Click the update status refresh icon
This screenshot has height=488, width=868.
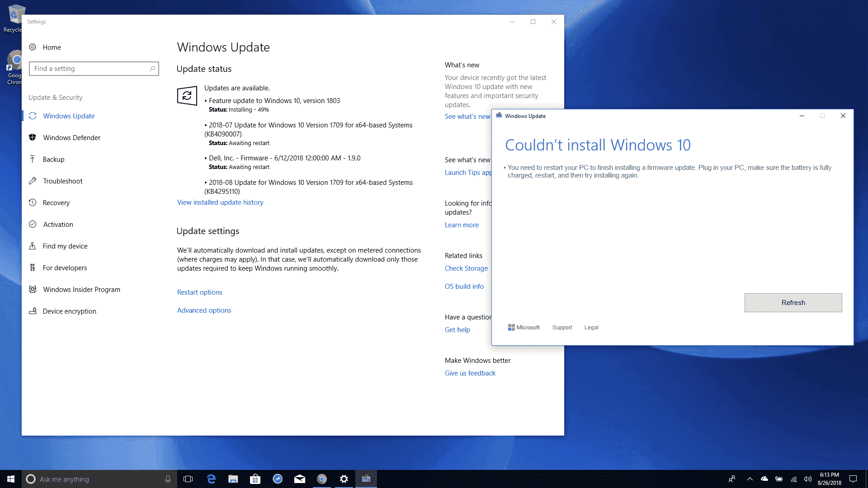pos(187,95)
